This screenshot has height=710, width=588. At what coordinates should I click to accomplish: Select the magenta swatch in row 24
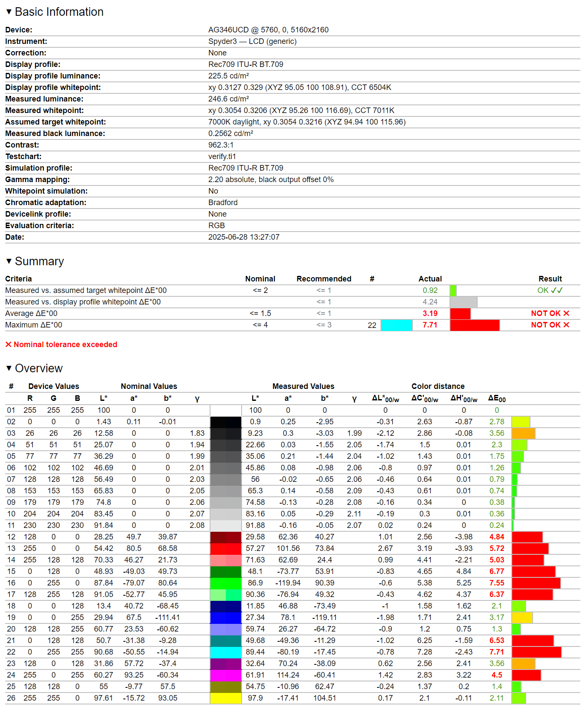226,675
